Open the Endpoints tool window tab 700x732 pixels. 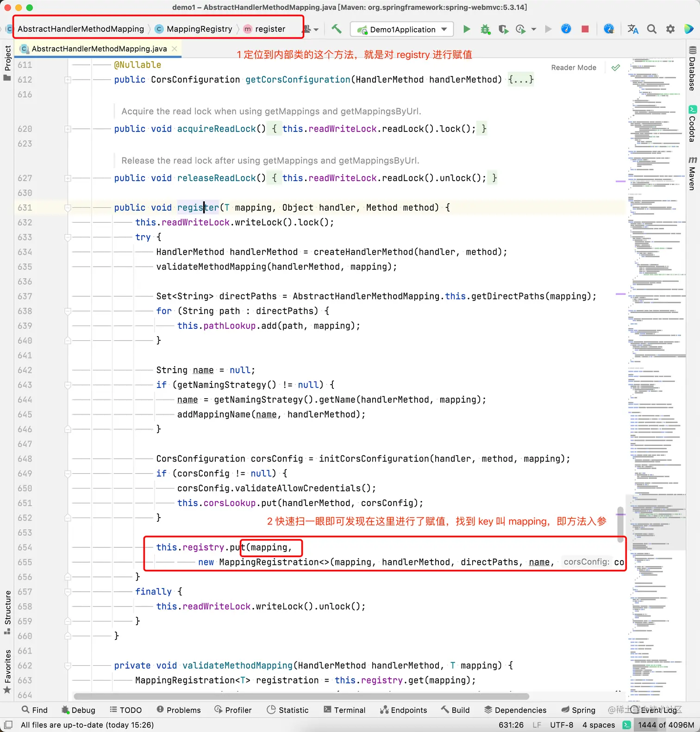(x=403, y=710)
